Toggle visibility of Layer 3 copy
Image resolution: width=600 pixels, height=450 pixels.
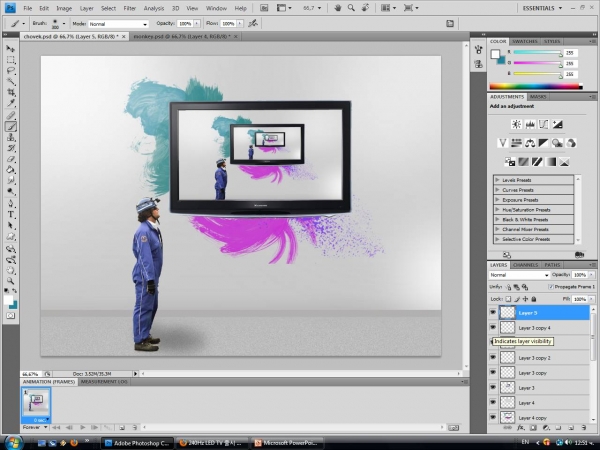(493, 372)
